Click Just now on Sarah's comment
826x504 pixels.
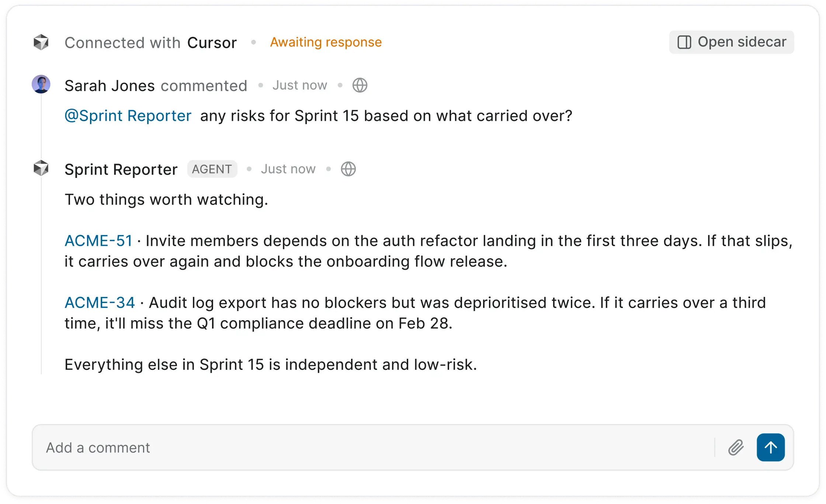(299, 85)
